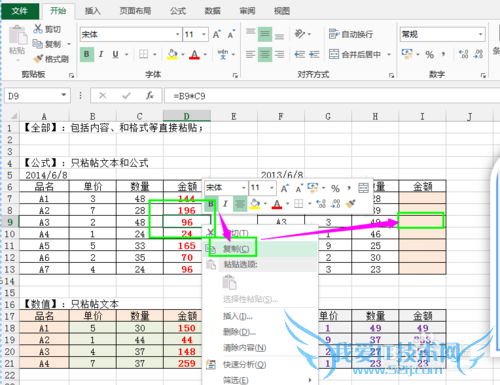This screenshot has width=500, height=385.
Task: Choose 复制(C) in the context menu
Action: tap(260, 249)
